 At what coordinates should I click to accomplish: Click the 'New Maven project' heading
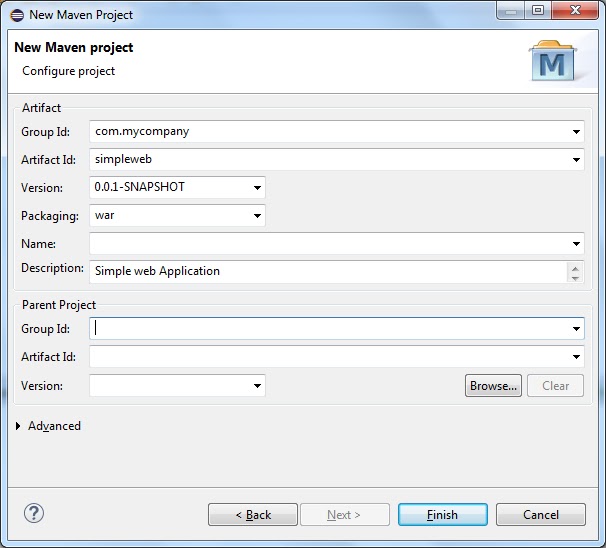click(x=74, y=48)
